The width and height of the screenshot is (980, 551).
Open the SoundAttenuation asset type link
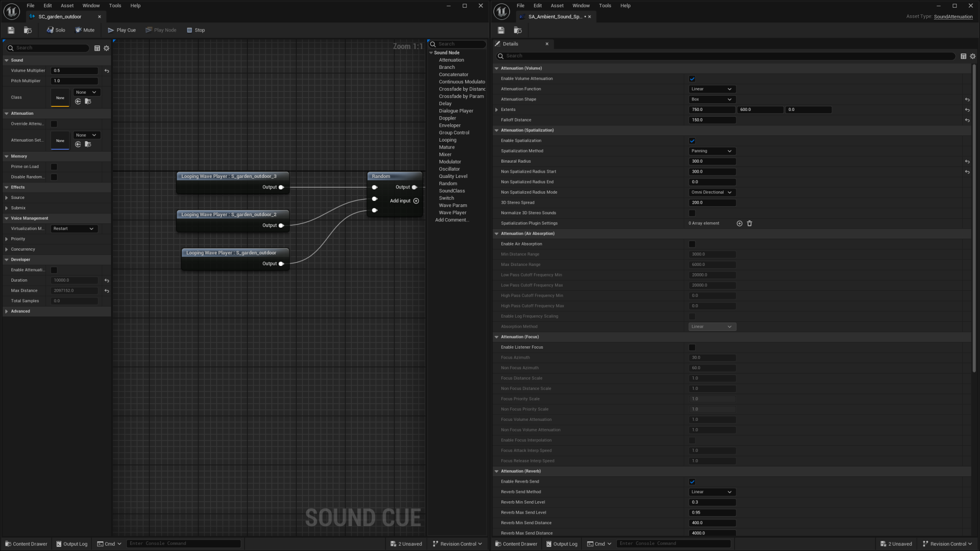click(953, 16)
